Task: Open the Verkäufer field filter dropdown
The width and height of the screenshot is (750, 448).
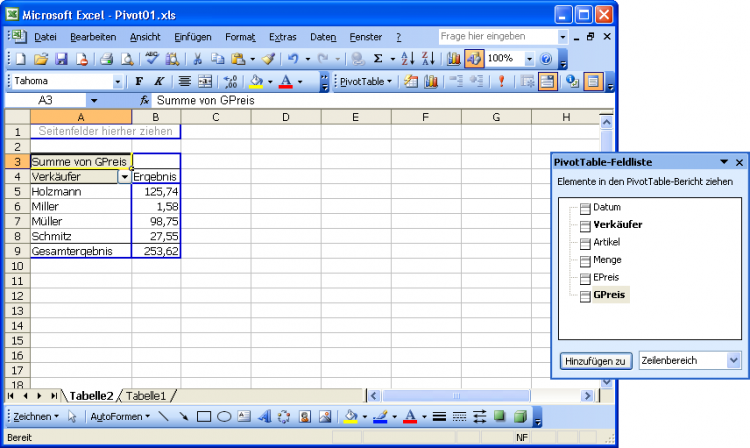Action: pyautogui.click(x=124, y=176)
